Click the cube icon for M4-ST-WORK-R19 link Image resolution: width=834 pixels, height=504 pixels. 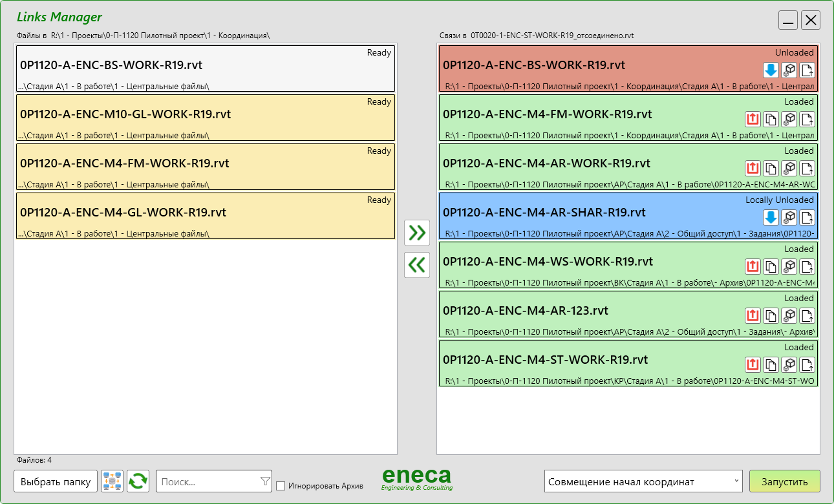(789, 365)
